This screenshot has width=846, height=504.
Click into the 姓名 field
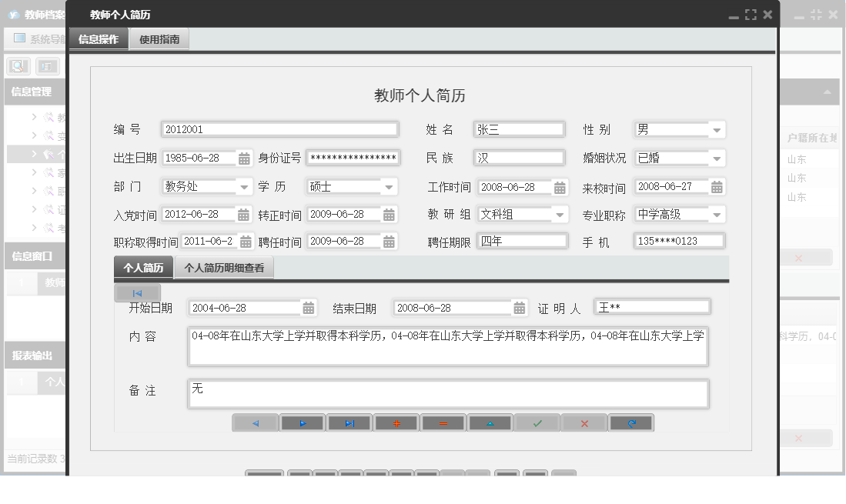[x=519, y=129]
